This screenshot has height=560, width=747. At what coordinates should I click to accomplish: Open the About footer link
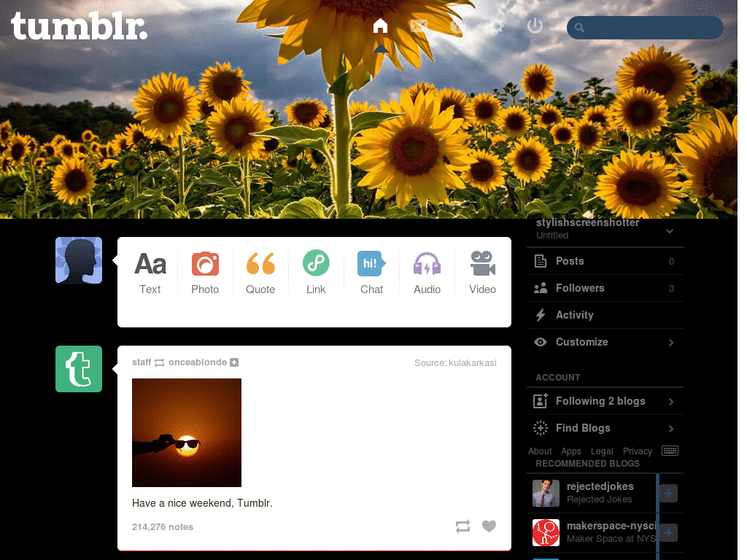click(540, 451)
